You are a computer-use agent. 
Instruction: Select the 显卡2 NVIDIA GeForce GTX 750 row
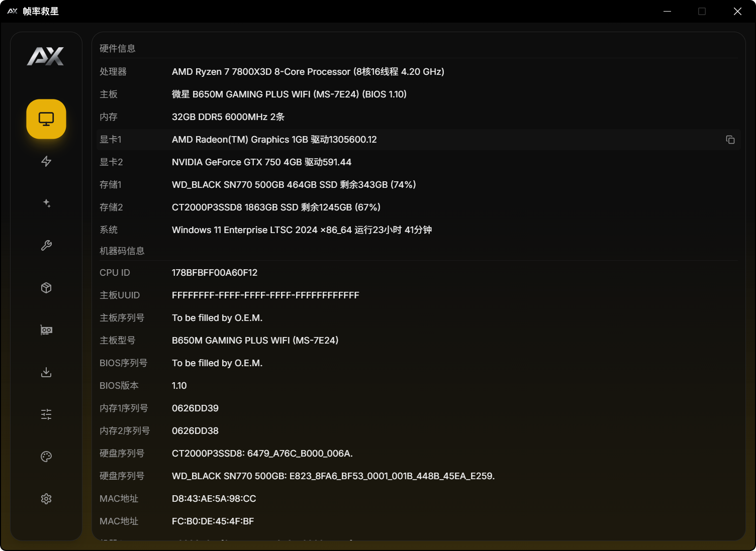261,162
